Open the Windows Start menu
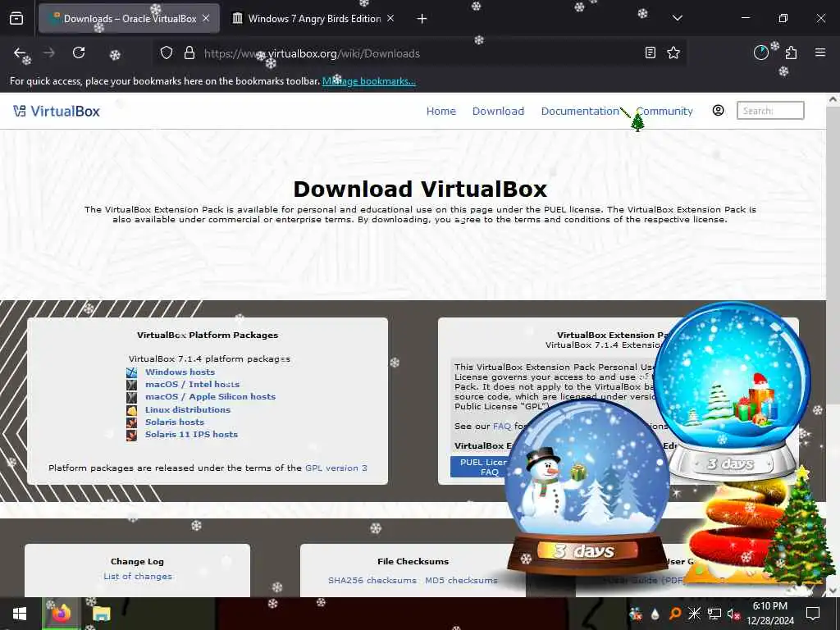Viewport: 840px width, 630px height. pos(20,614)
